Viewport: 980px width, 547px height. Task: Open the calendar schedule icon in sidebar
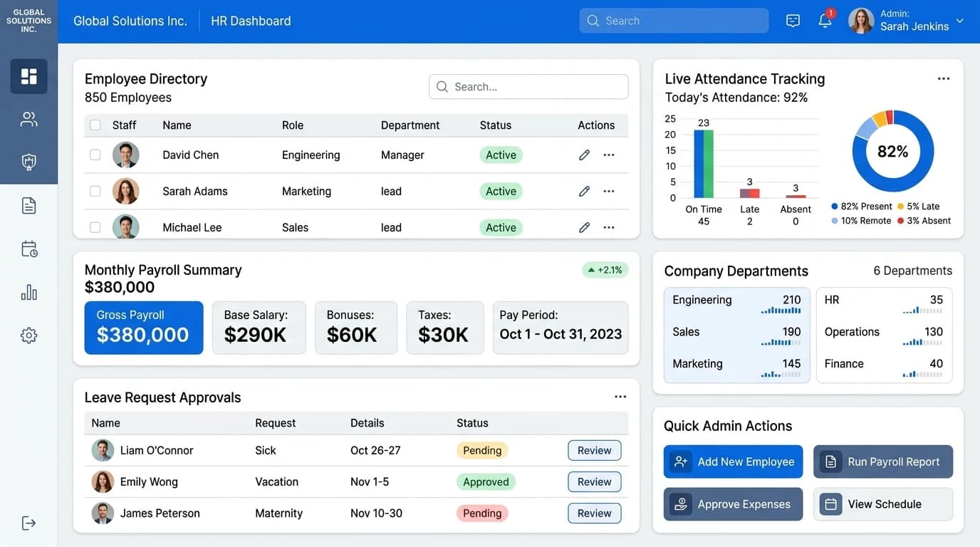pyautogui.click(x=29, y=249)
